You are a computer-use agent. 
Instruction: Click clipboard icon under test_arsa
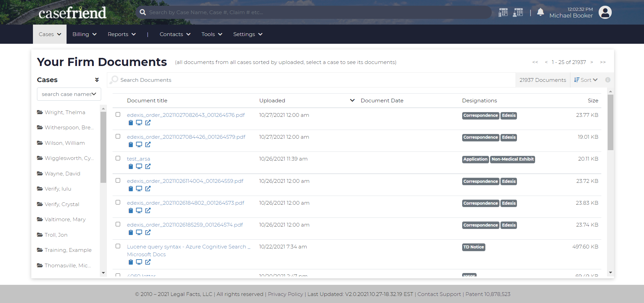(131, 166)
